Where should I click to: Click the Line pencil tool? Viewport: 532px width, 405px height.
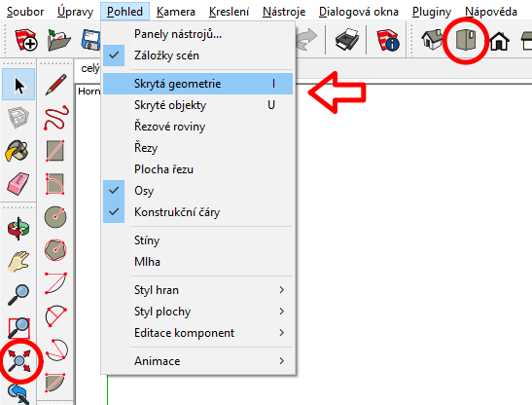click(55, 85)
